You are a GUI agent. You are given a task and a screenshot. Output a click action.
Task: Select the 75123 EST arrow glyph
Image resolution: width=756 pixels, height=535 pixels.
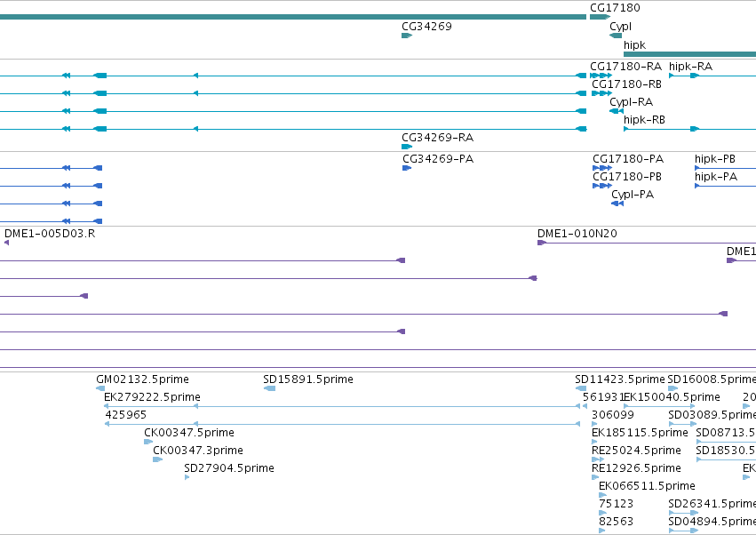(x=602, y=514)
